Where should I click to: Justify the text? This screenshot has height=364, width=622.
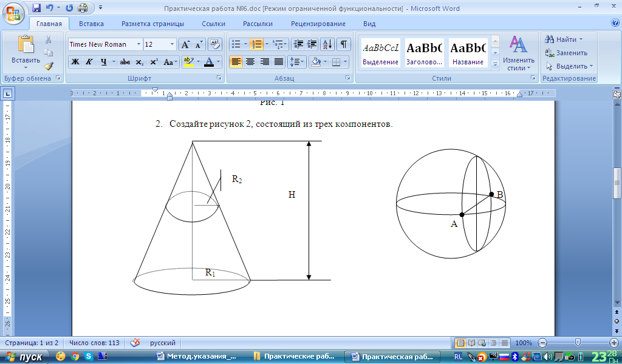[279, 62]
